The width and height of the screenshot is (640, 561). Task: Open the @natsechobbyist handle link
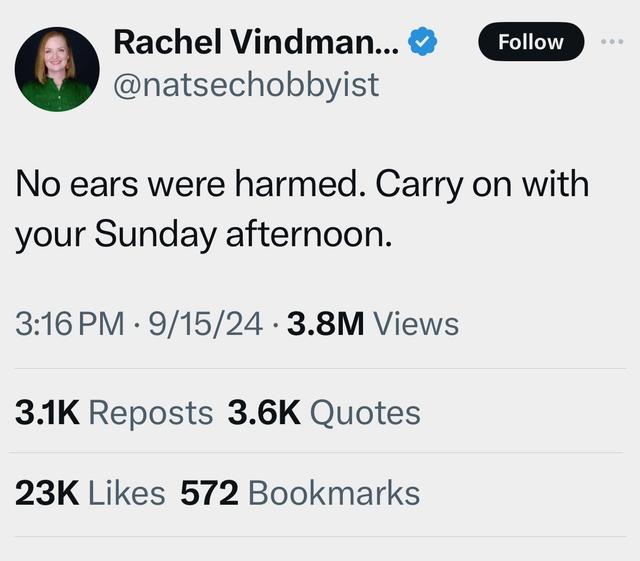click(x=247, y=85)
